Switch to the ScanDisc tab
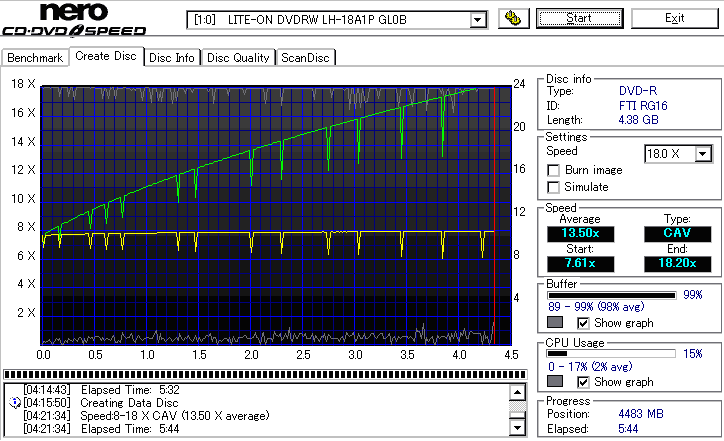724x441 pixels. (x=305, y=58)
